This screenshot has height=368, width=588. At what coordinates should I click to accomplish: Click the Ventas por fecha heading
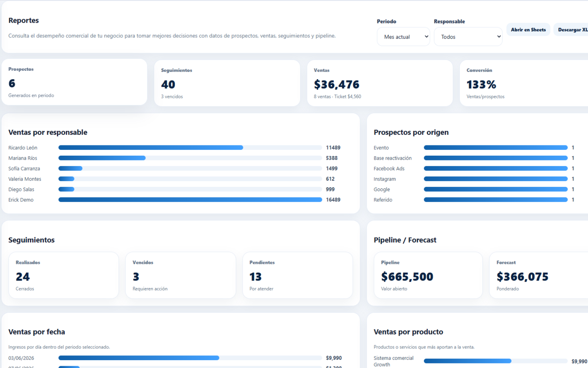pos(37,332)
